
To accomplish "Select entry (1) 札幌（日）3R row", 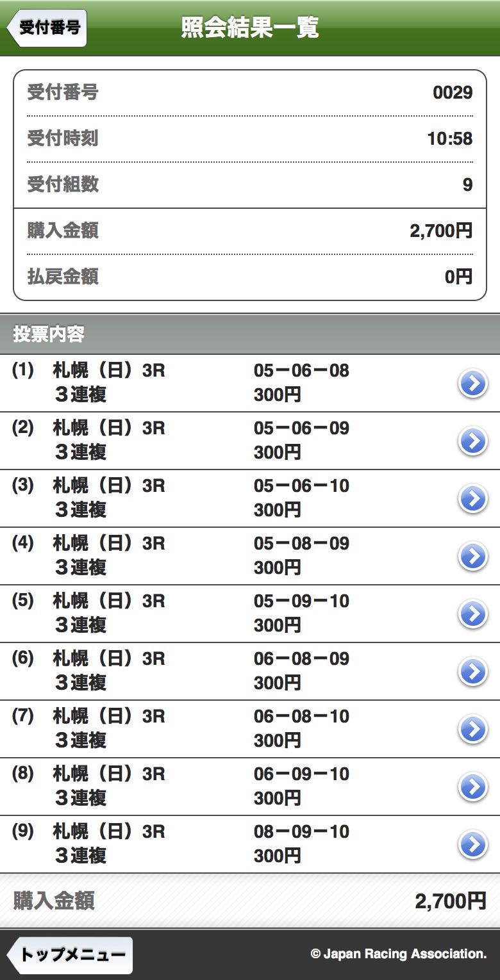I will point(250,383).
